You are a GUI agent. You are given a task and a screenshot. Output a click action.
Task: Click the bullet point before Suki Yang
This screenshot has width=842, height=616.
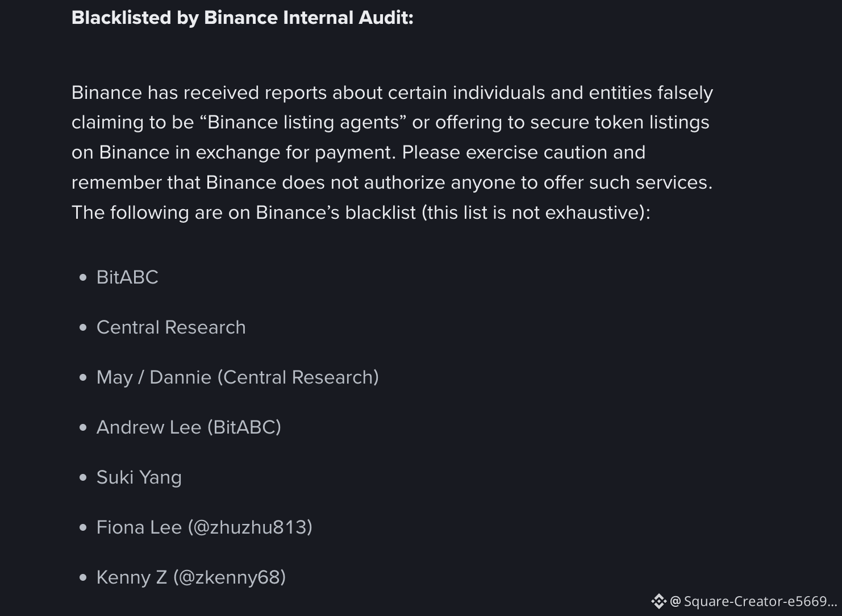tap(84, 477)
